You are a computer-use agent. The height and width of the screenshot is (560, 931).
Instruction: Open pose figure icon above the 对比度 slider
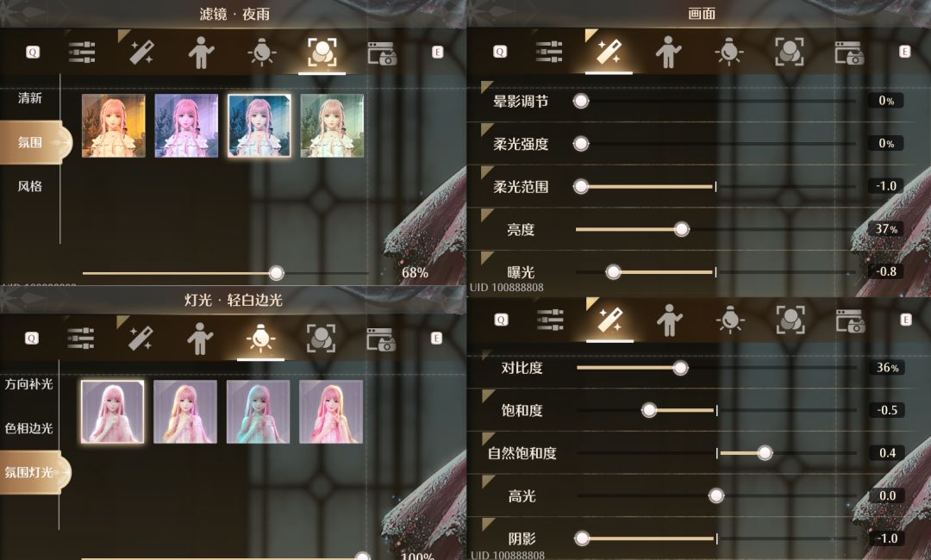pyautogui.click(x=669, y=320)
